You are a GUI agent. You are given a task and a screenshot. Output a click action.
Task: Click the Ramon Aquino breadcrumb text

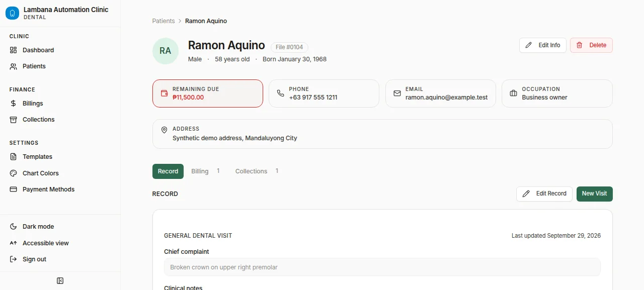206,21
